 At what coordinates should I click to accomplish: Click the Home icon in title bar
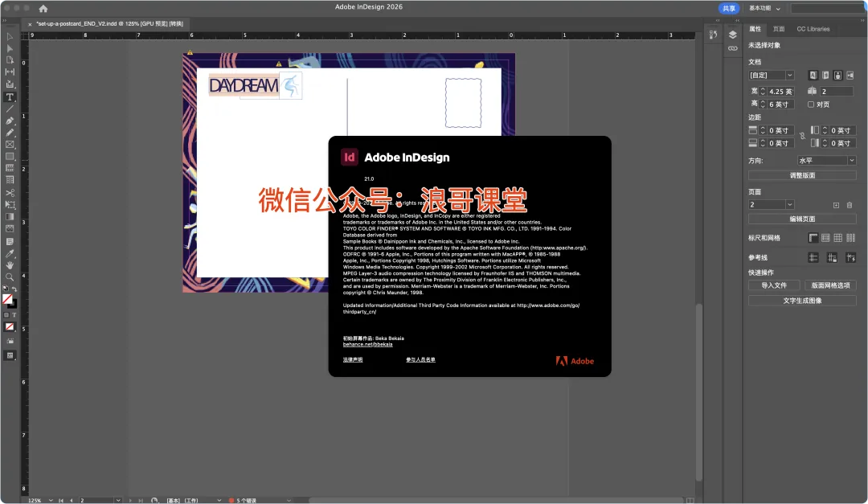tap(43, 8)
